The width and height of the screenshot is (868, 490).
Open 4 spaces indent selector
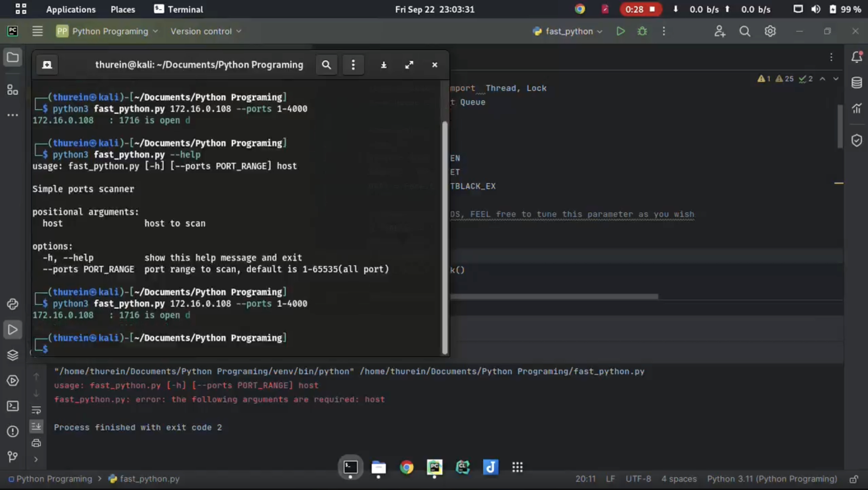point(679,479)
